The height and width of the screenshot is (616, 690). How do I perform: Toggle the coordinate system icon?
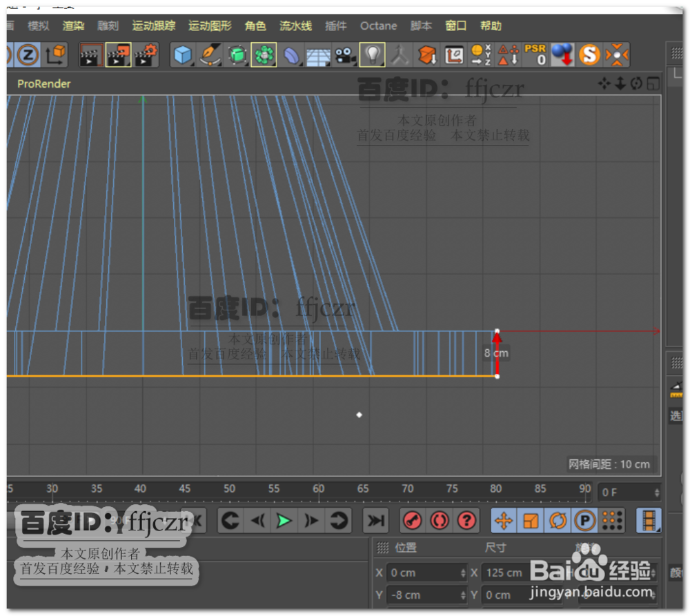tap(55, 55)
